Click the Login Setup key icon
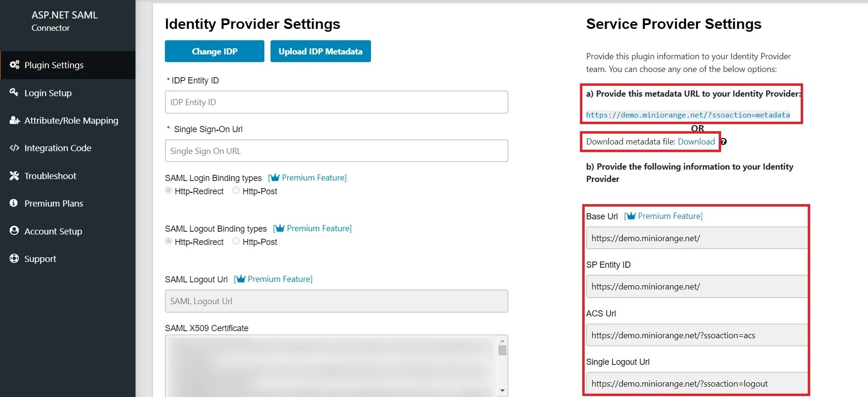The height and width of the screenshot is (397, 868). pos(14,92)
